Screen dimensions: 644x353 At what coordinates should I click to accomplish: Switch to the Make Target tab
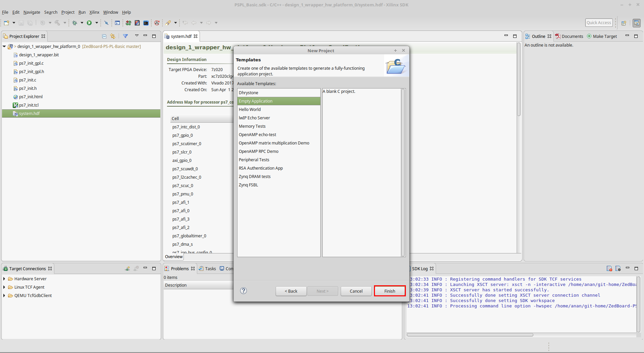(x=602, y=36)
